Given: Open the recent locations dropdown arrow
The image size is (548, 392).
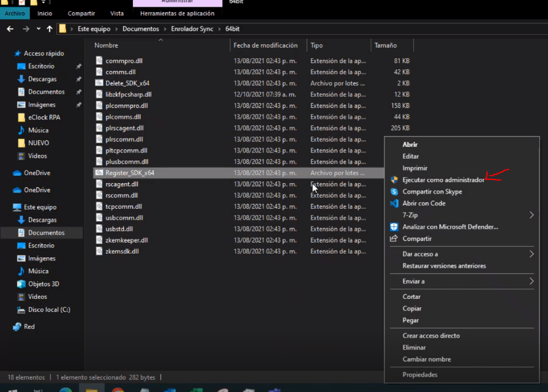Looking at the screenshot, I should click(39, 29).
